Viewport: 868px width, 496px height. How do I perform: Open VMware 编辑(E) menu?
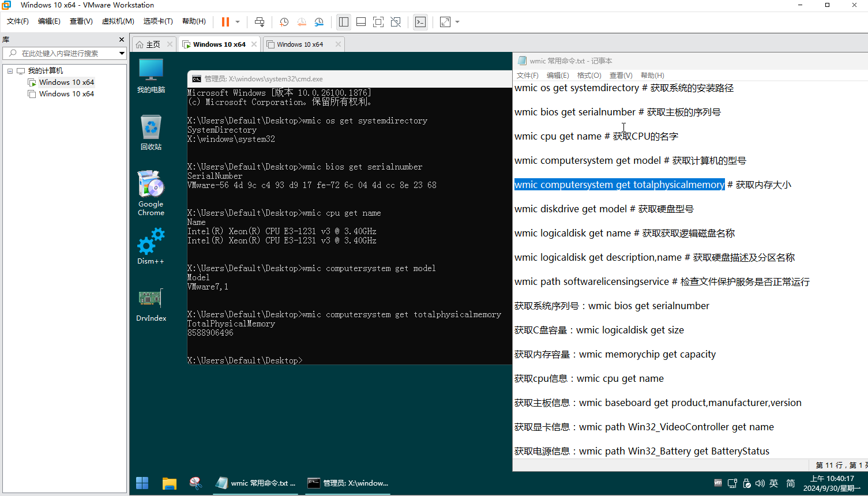pos(49,21)
